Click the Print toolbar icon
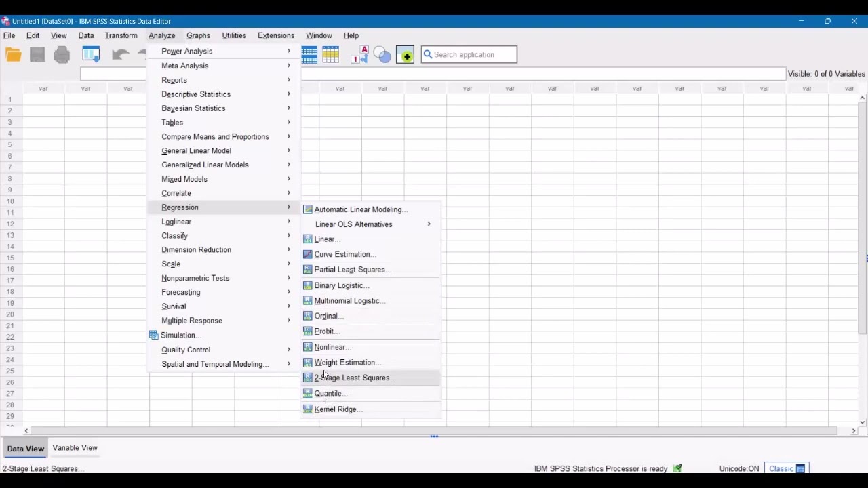Screen dimensions: 868x488 click(x=62, y=55)
